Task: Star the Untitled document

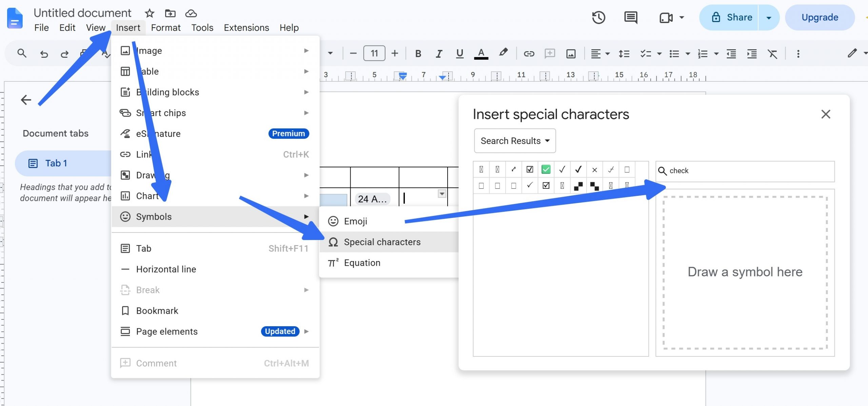Action: (x=149, y=13)
